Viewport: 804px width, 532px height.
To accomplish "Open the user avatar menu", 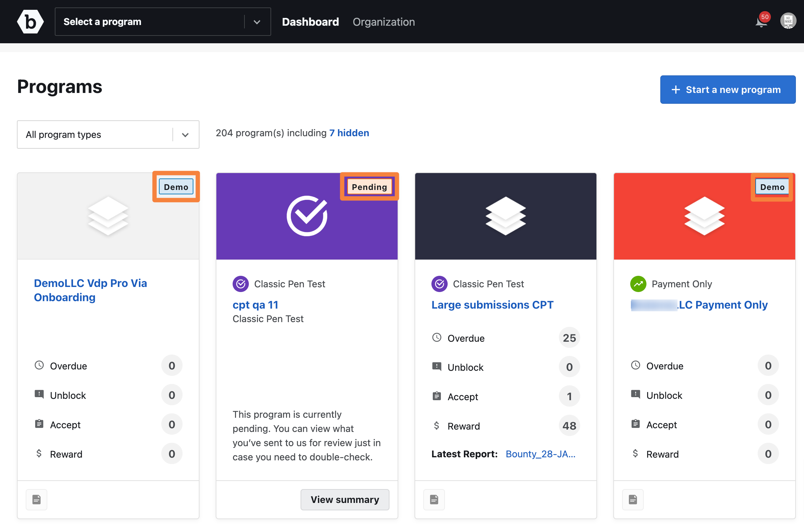I will (788, 21).
